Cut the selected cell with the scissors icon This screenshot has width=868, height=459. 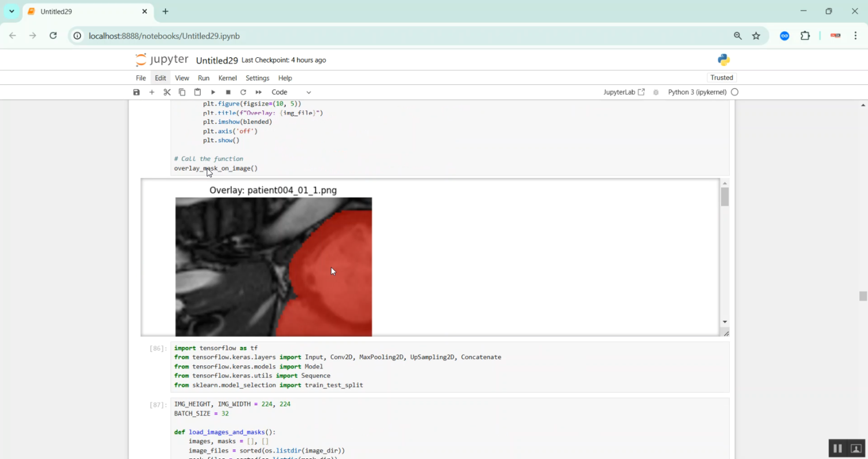point(167,92)
